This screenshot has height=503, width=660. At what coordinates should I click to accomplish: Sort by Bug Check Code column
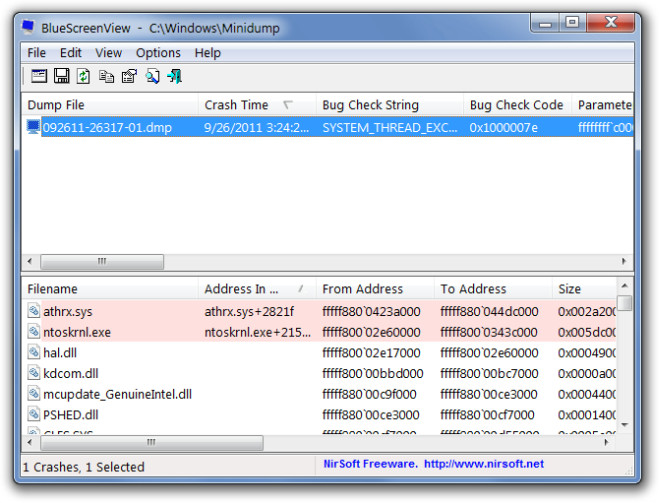[517, 105]
